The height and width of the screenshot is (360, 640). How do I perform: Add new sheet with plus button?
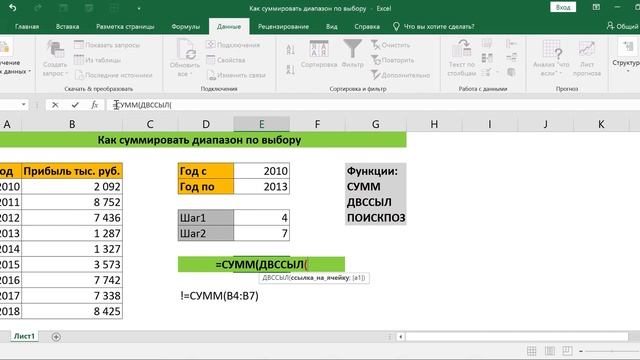(56, 337)
